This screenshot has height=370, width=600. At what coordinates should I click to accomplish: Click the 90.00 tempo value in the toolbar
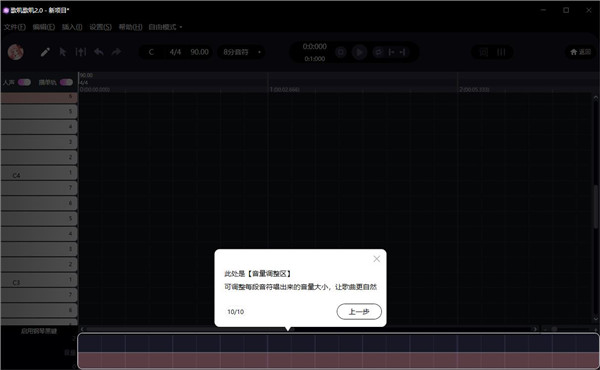[x=199, y=52]
